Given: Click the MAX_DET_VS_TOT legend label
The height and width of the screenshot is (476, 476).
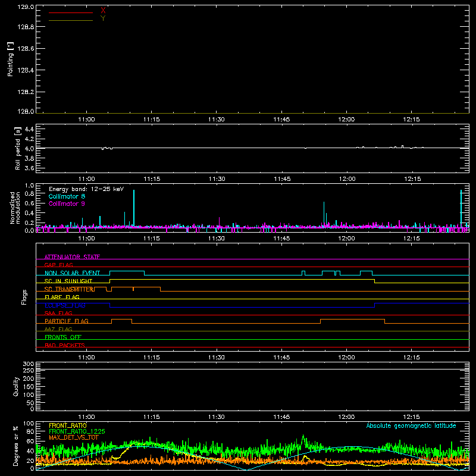Looking at the screenshot, I should (x=73, y=437).
